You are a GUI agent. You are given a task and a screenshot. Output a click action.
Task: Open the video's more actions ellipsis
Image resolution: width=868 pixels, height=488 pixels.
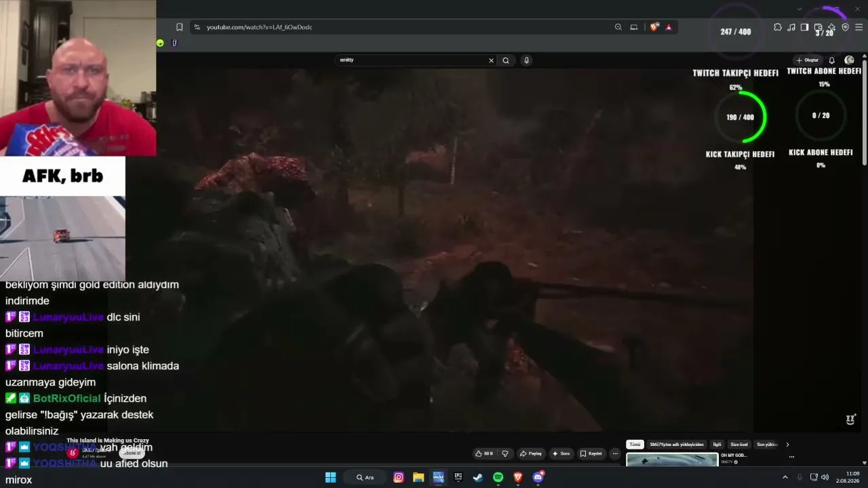pos(615,453)
